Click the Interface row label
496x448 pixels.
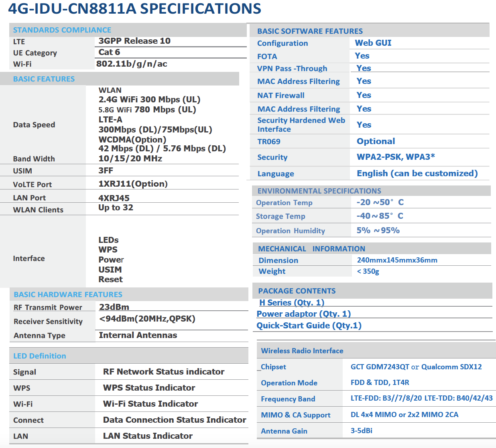point(29,259)
